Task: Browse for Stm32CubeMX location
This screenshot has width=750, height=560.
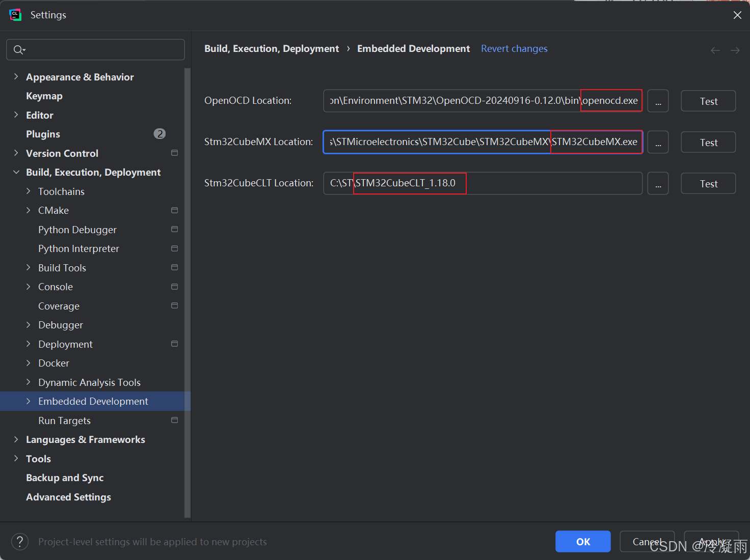Action: 658,142
